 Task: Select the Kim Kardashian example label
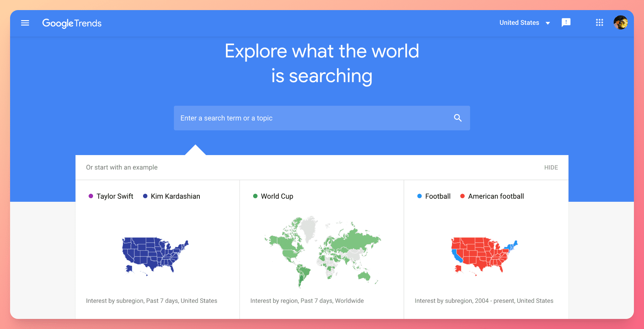tap(175, 196)
